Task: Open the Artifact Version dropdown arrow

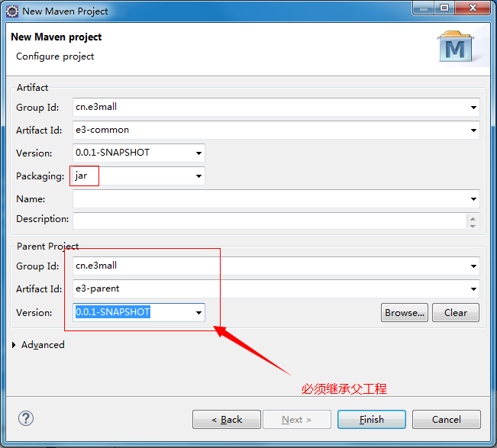Action: click(198, 153)
